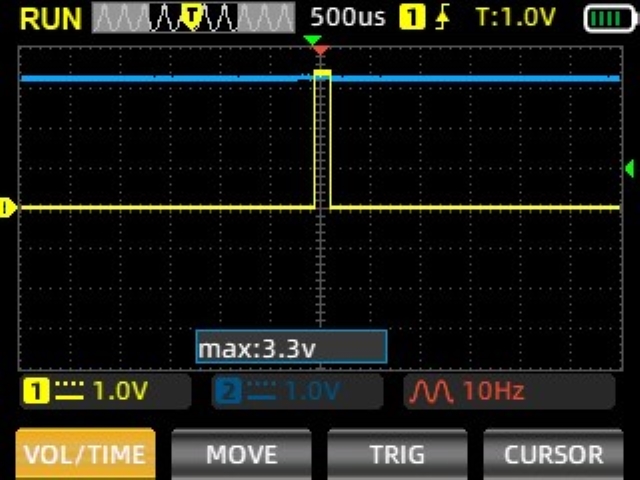Select channel 1 1.0V scale value

point(120,391)
